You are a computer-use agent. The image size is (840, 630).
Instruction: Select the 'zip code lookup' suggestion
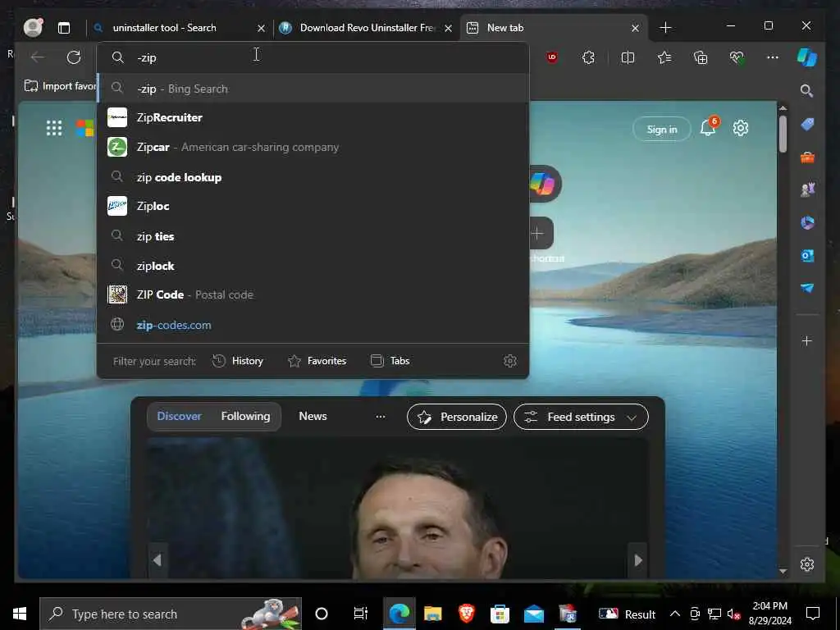tap(313, 177)
